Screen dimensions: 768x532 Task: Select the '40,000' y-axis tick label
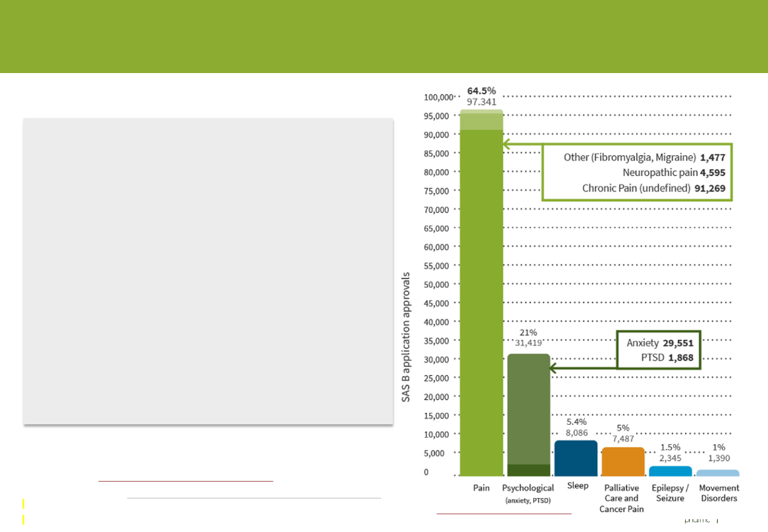coord(436,322)
